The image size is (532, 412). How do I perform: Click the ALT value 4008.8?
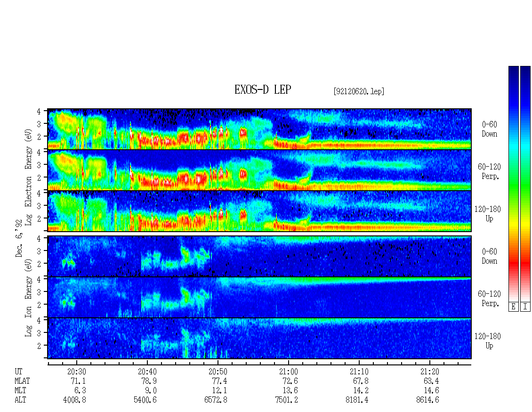pyautogui.click(x=75, y=400)
